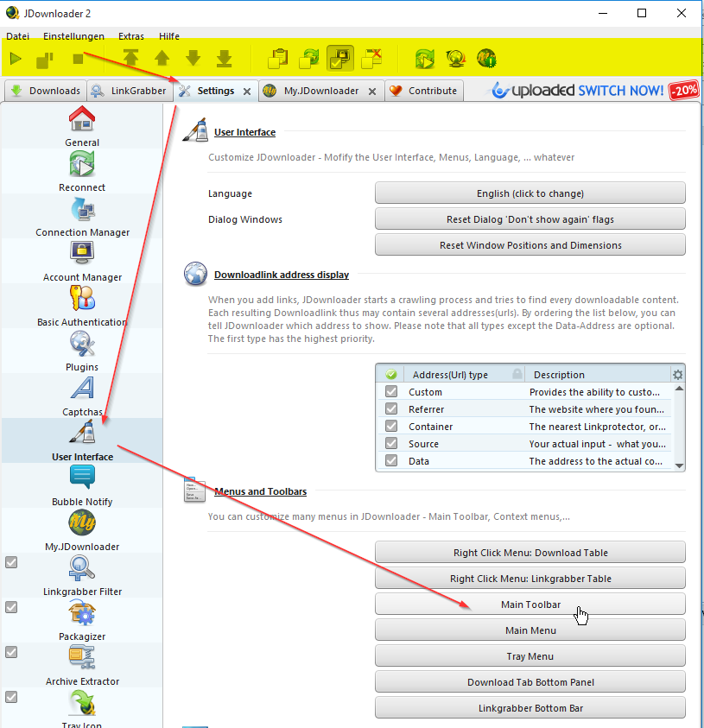Toggle Tray Icon extension checkbox
Viewport: 704px width, 728px height.
(11, 698)
